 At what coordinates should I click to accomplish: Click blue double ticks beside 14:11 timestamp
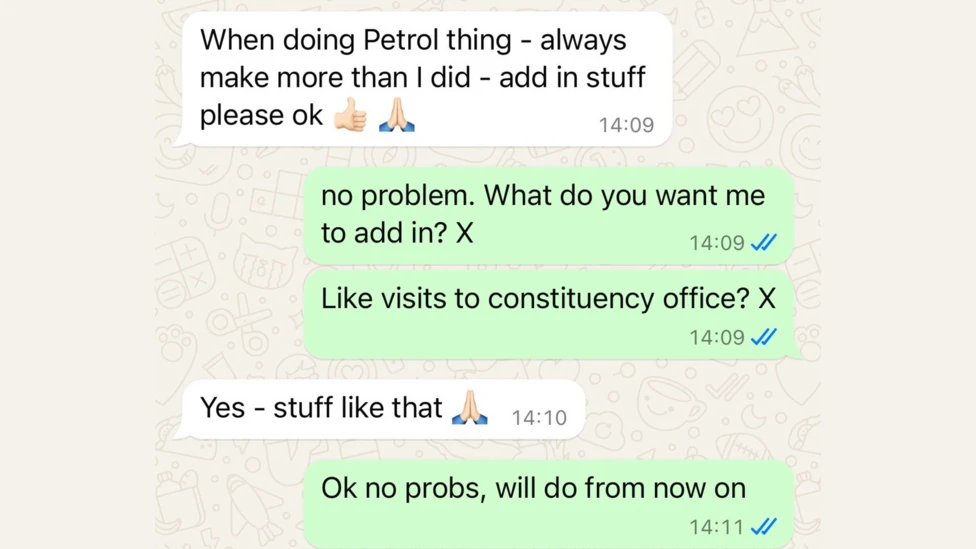764,527
